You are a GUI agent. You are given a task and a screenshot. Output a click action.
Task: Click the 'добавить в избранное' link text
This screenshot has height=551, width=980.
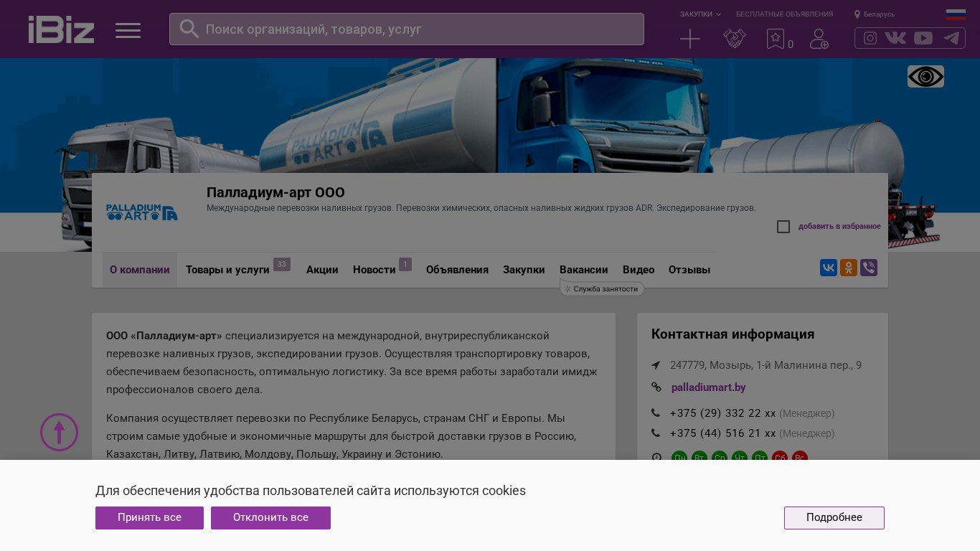click(839, 227)
